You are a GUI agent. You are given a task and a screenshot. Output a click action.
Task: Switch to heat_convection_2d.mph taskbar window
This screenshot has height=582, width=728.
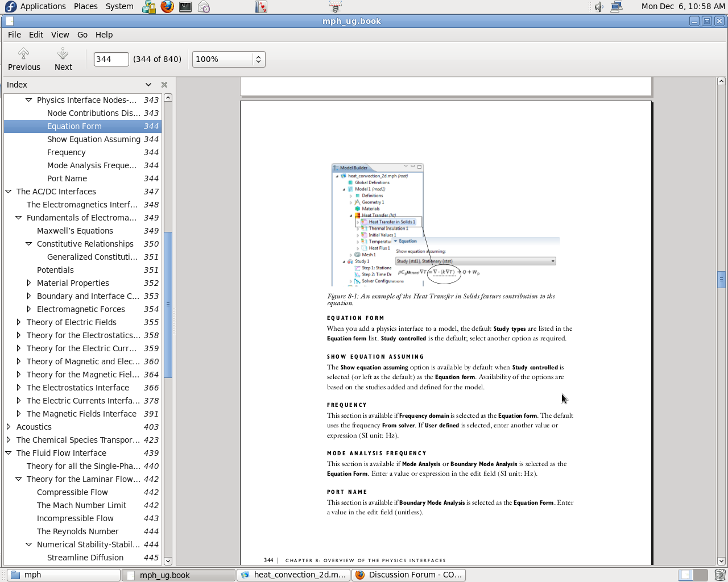(x=293, y=575)
